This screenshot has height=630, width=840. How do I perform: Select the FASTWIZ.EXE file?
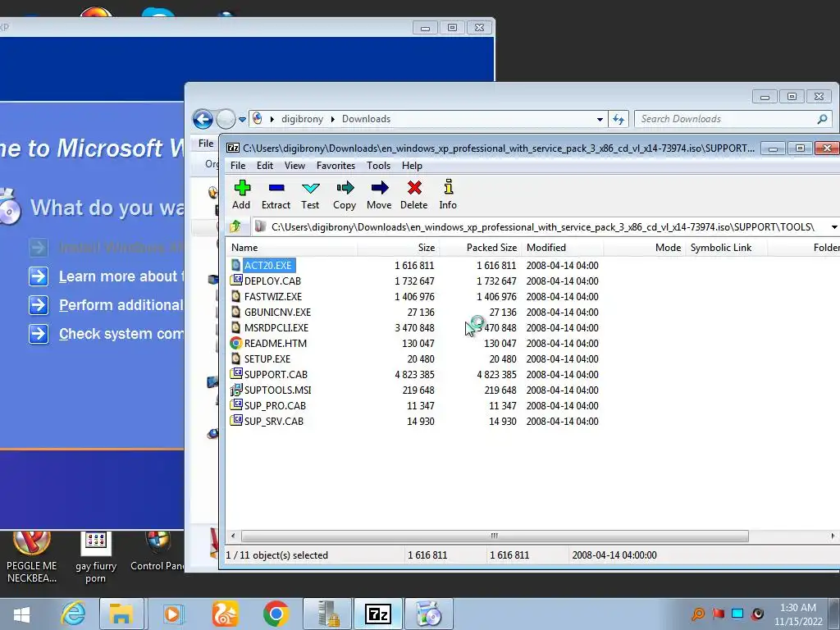272,296
